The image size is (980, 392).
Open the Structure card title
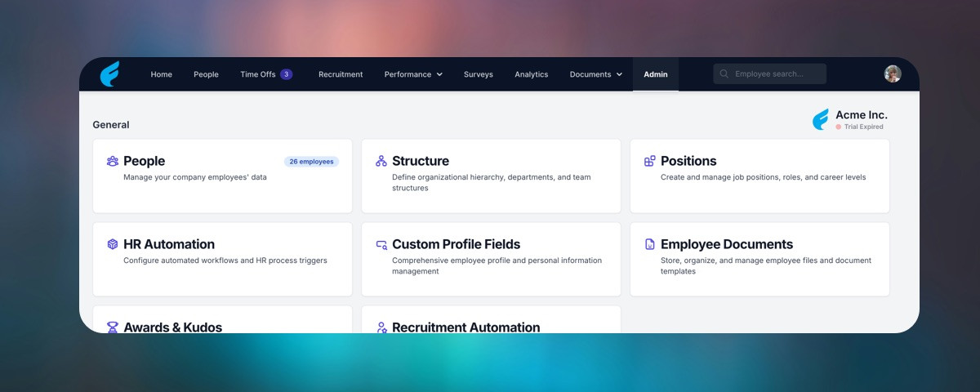coord(421,161)
